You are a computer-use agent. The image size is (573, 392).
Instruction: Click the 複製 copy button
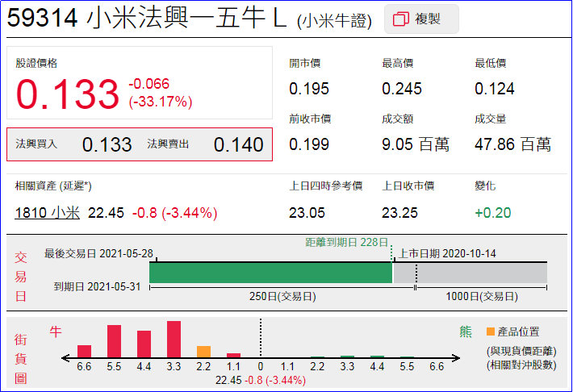(x=421, y=19)
